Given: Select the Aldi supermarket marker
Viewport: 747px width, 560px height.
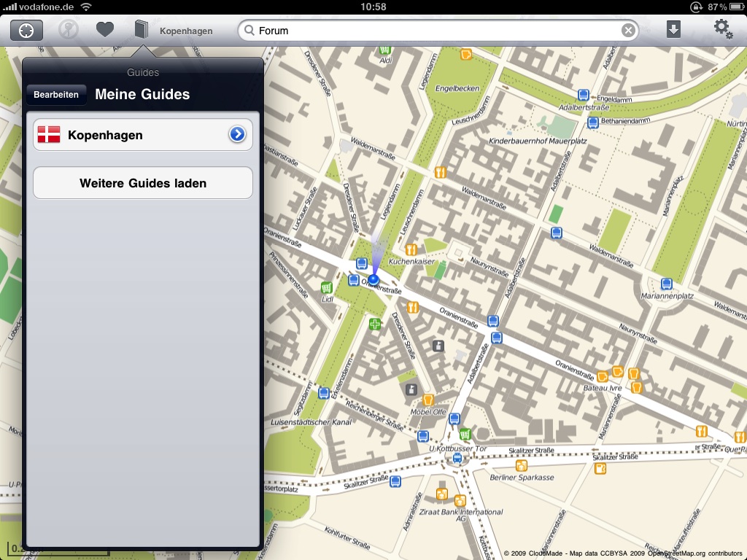Looking at the screenshot, I should click(x=384, y=50).
